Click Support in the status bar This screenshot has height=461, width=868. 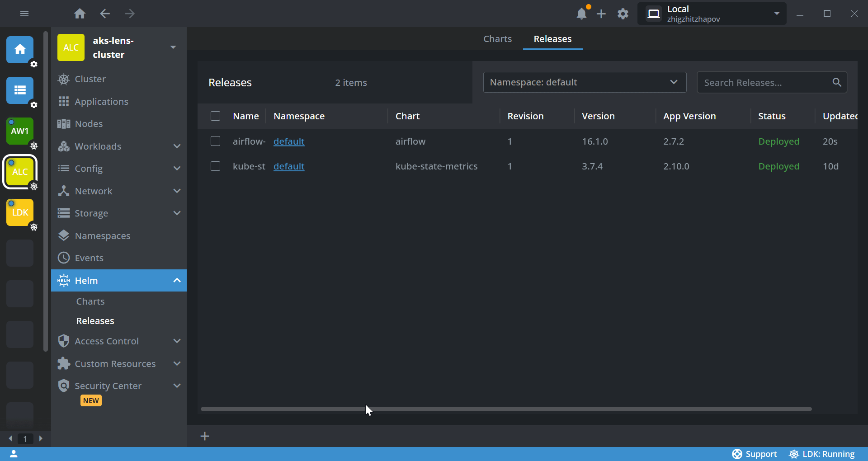coord(755,454)
